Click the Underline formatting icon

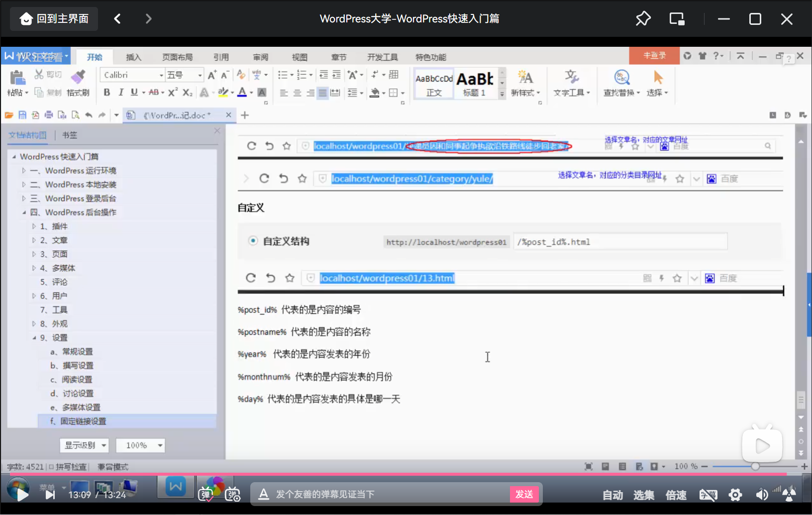point(134,93)
